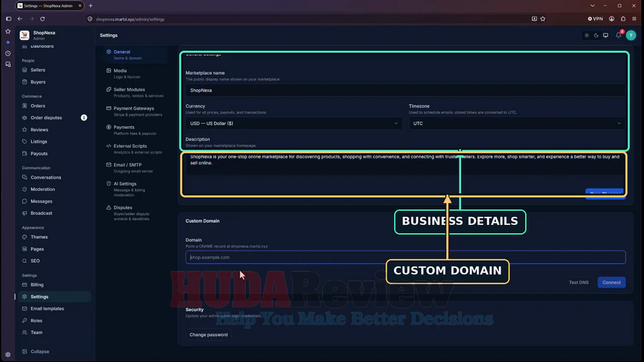
Task: Go back in browser history
Action: [x=19, y=19]
